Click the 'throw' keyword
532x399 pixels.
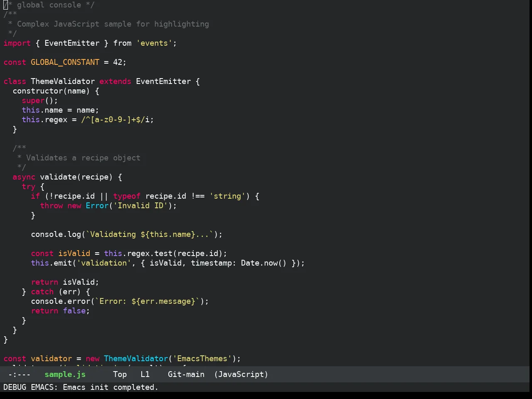pos(51,206)
